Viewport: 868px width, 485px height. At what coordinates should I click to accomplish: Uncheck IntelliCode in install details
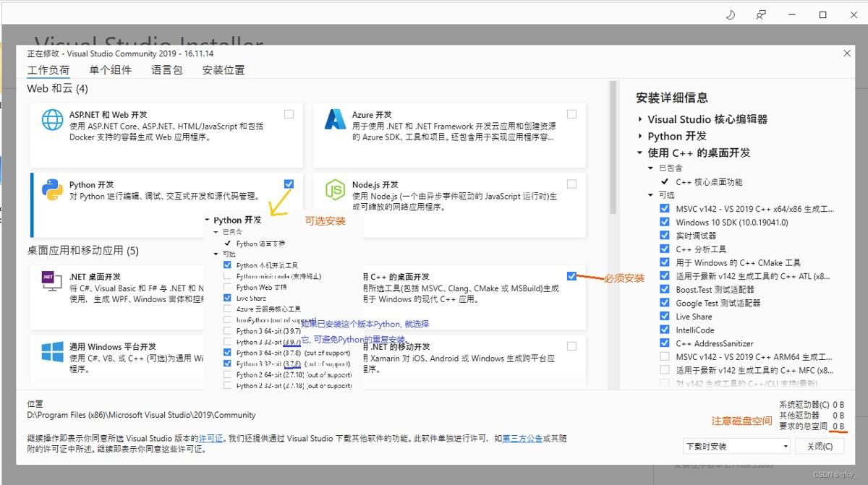[x=665, y=330]
